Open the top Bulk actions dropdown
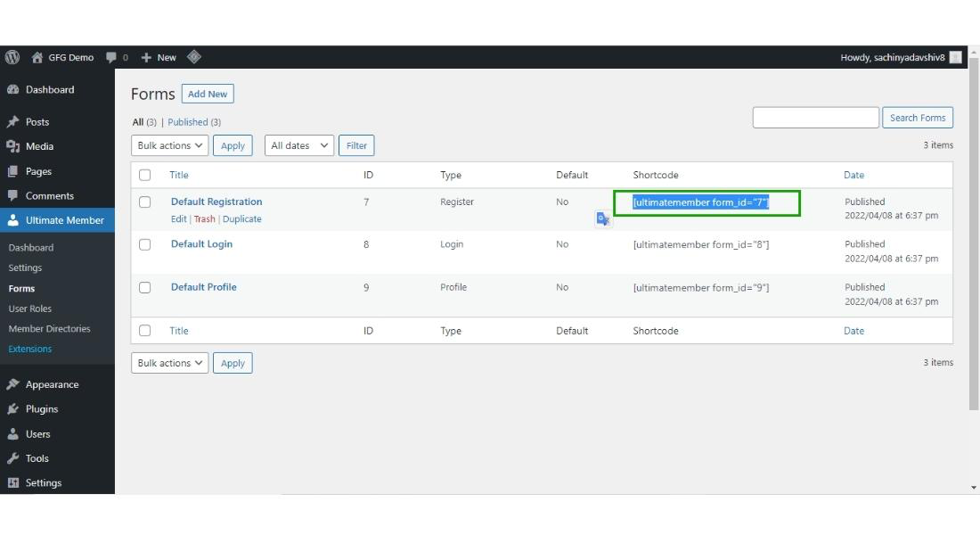 coord(169,145)
